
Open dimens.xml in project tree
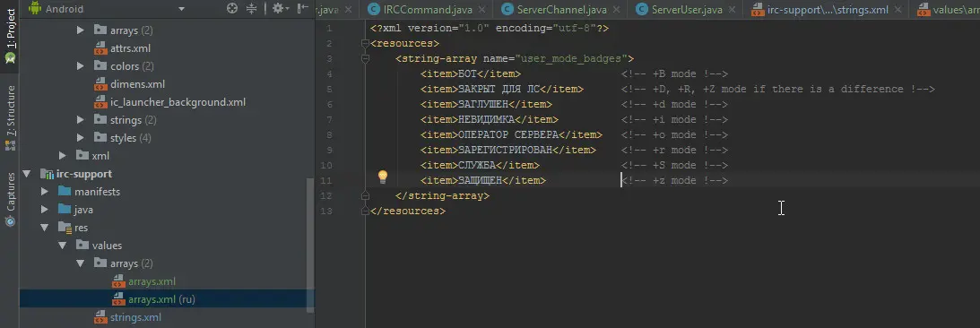(137, 83)
